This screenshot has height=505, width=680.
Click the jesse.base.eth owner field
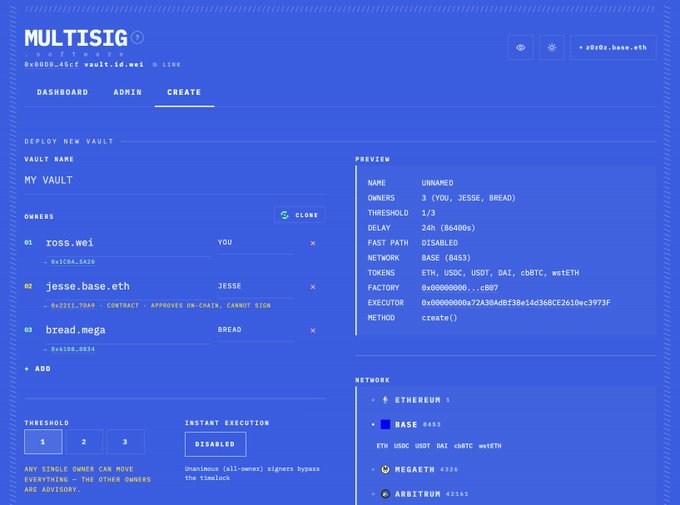coord(128,286)
